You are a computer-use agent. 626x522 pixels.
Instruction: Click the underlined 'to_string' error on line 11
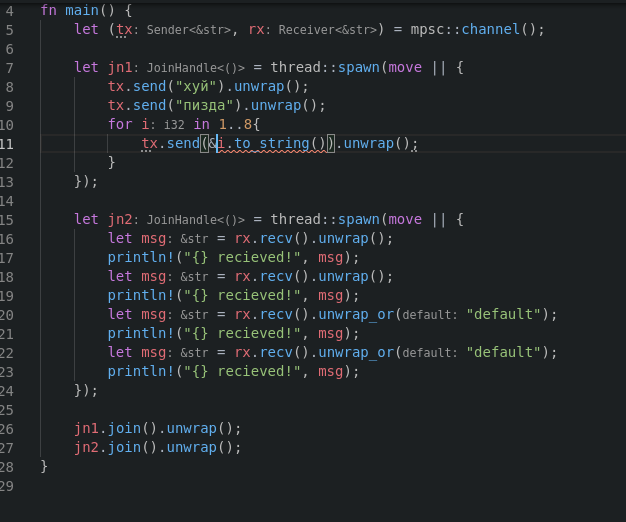click(x=272, y=143)
